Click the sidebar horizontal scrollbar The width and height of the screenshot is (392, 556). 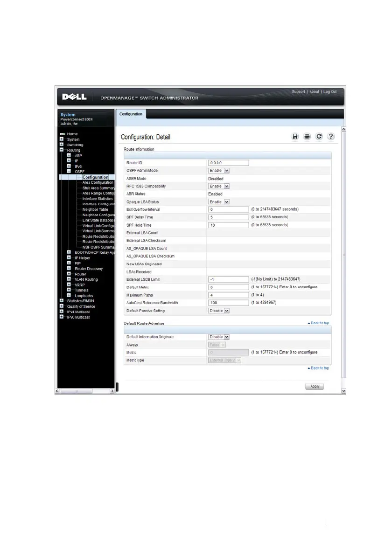76,391
